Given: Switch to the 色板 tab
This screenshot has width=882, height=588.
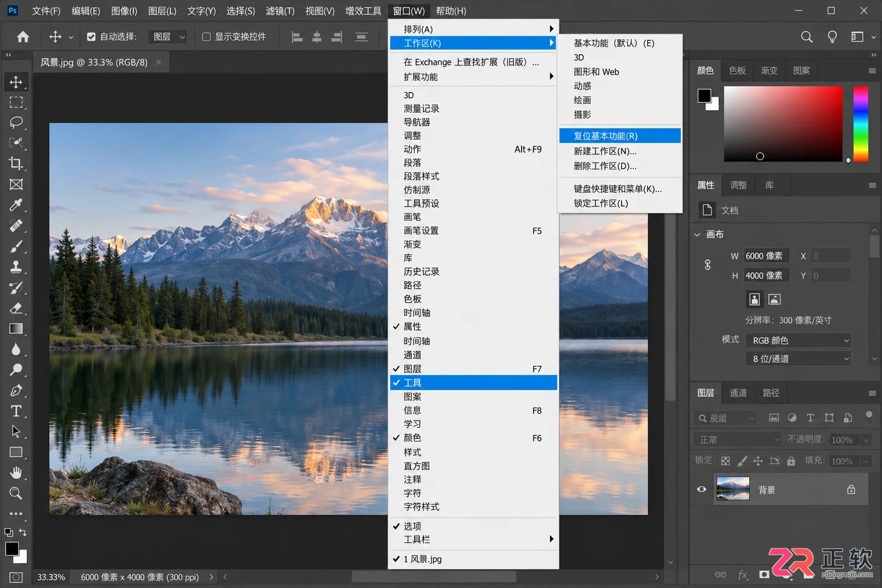Looking at the screenshot, I should pos(737,70).
